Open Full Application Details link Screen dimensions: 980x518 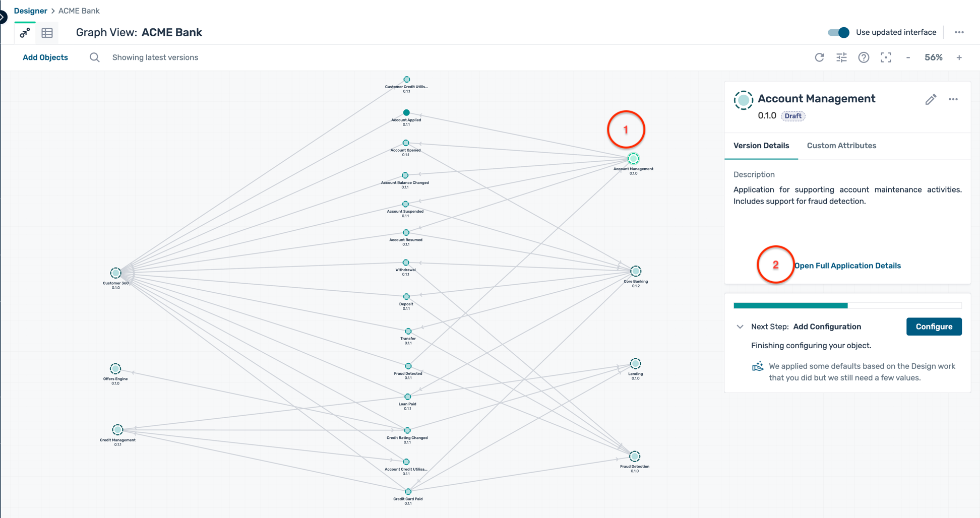847,266
